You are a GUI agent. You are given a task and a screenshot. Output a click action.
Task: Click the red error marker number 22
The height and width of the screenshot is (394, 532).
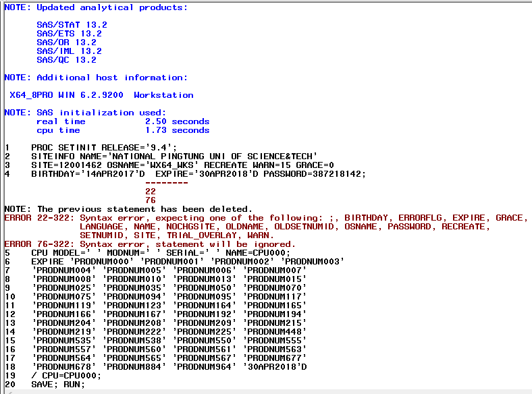click(x=151, y=192)
